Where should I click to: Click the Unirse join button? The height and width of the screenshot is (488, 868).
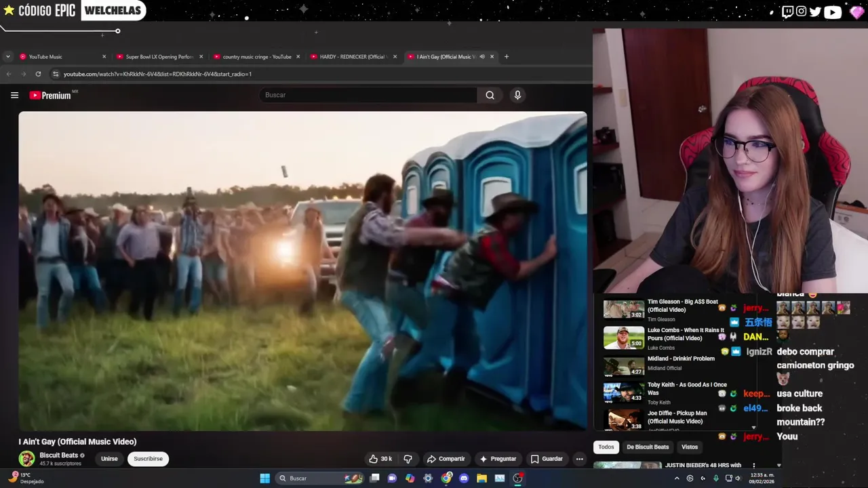109,459
